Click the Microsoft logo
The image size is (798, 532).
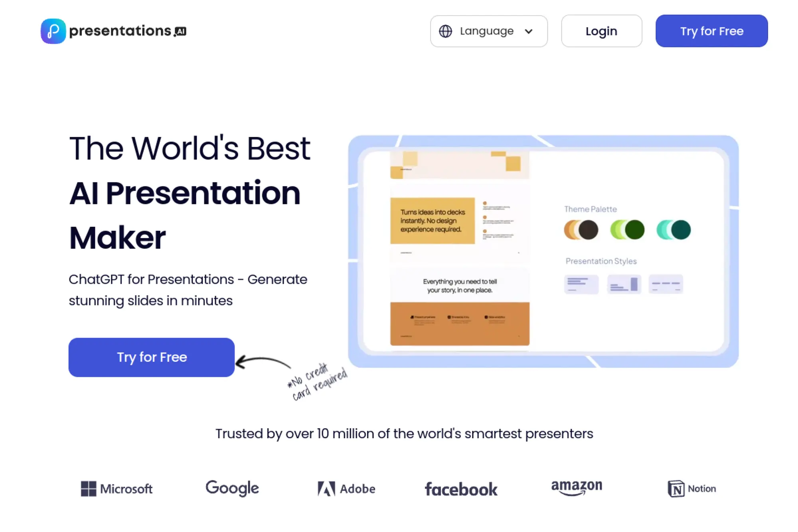pos(117,488)
